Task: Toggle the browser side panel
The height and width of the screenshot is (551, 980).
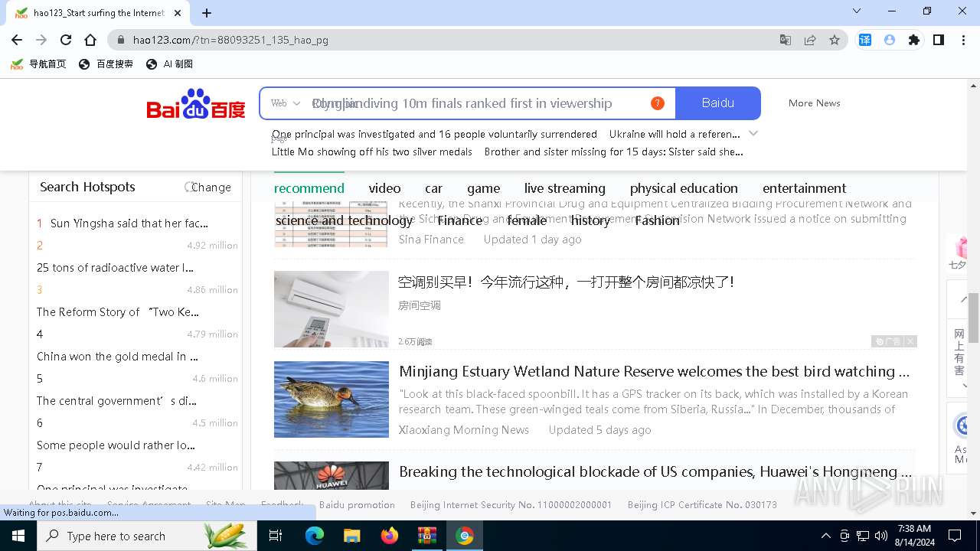Action: [x=939, y=40]
